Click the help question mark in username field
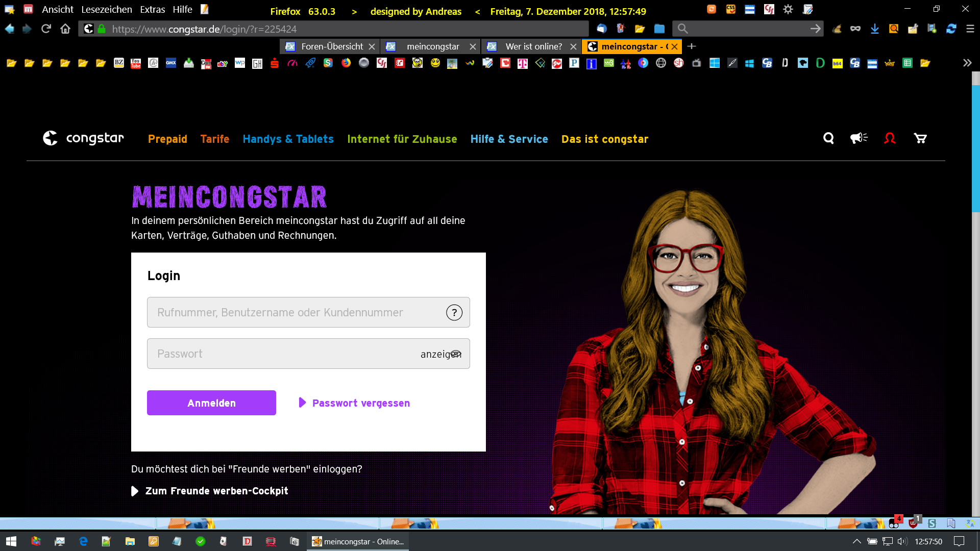Viewport: 980px width, 551px height. 454,312
